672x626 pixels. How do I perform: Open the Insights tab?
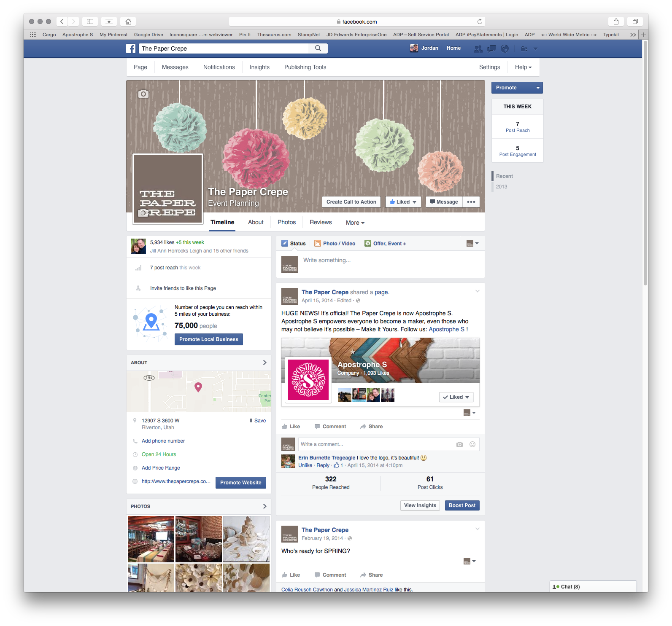click(259, 67)
